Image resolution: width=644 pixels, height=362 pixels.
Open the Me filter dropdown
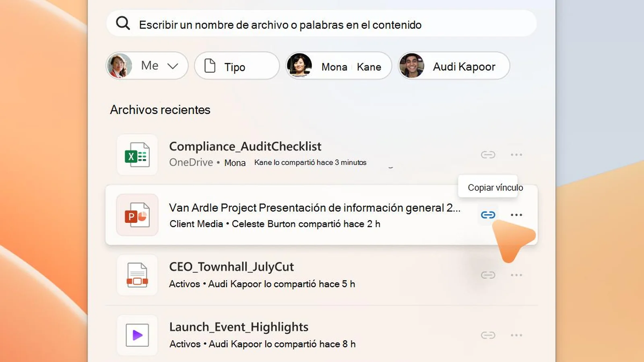point(147,66)
